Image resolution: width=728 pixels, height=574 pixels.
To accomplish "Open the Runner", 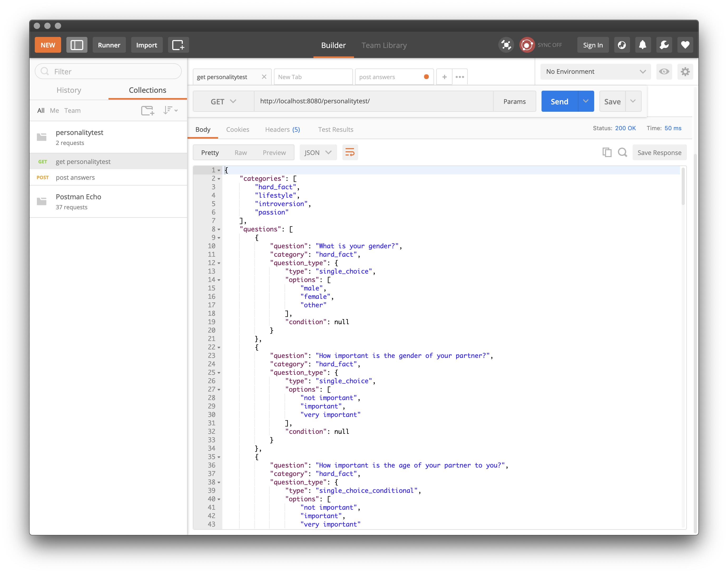I will (x=109, y=45).
